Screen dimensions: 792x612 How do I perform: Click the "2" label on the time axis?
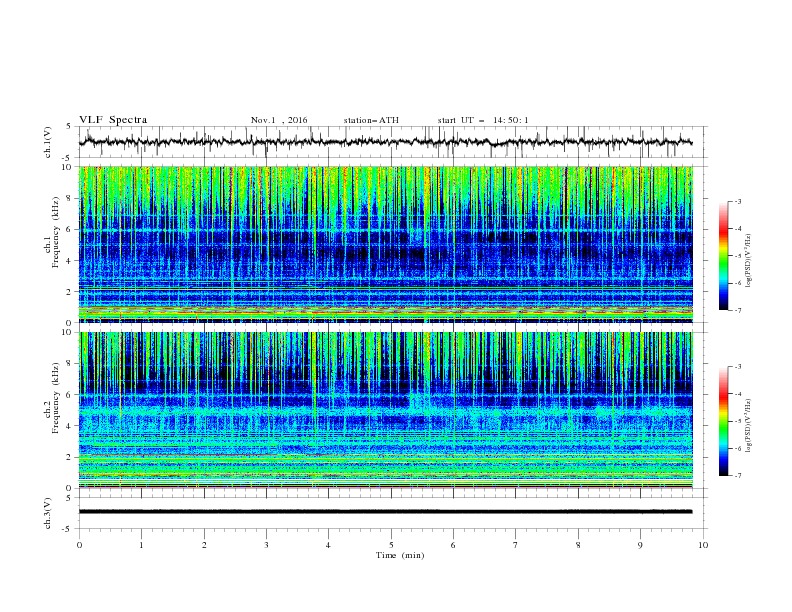[x=204, y=545]
